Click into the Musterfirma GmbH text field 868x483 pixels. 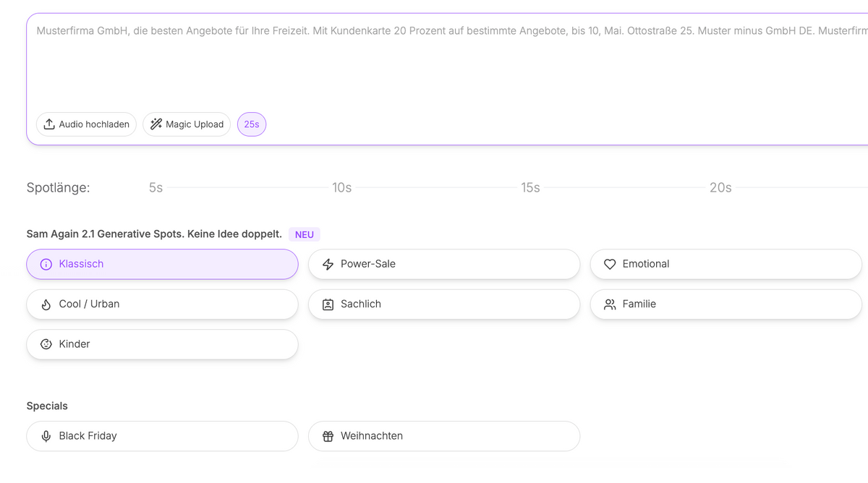[x=434, y=65]
